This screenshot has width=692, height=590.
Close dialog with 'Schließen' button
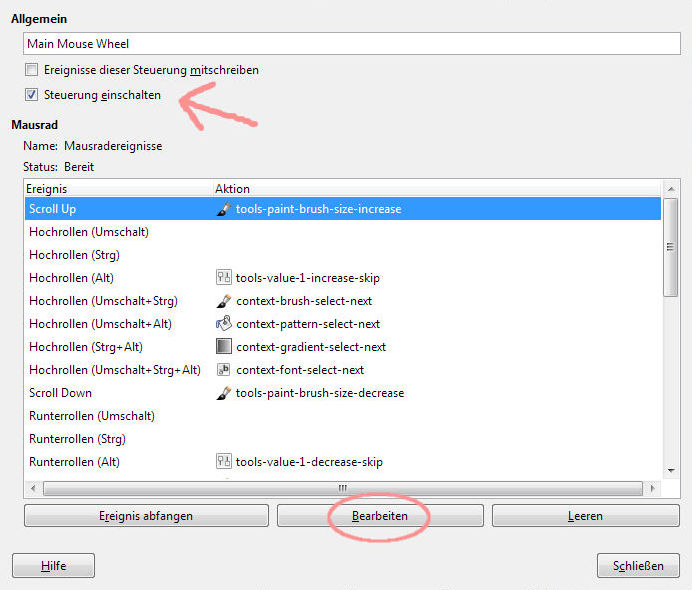[x=638, y=566]
